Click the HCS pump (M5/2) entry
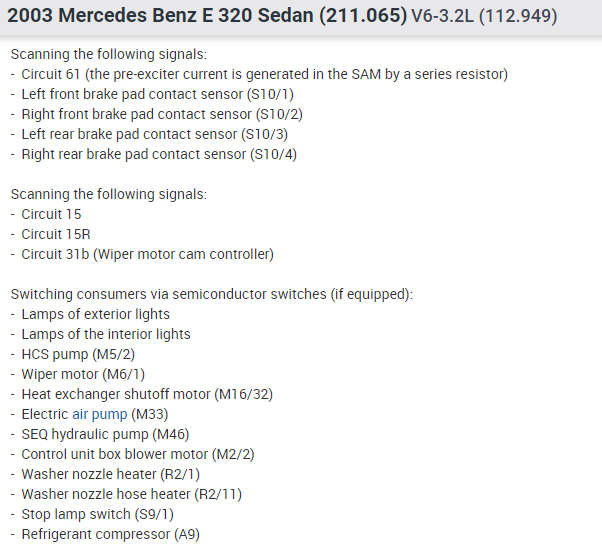 pos(78,354)
